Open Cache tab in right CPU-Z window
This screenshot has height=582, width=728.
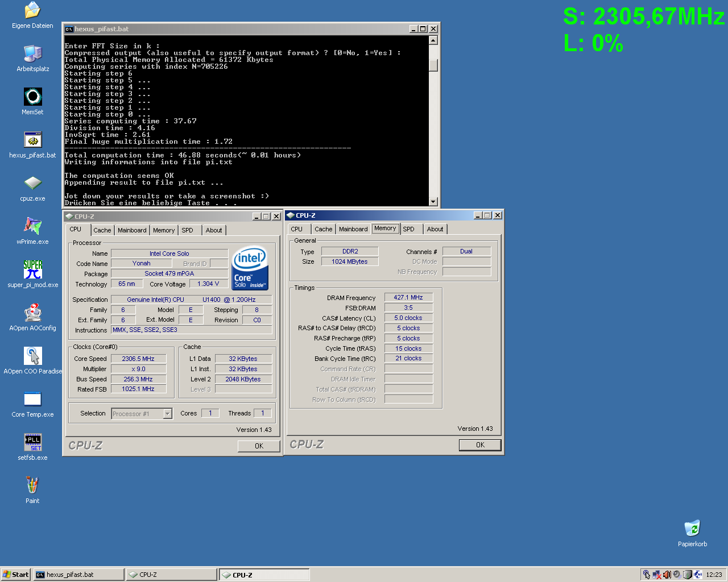(324, 229)
